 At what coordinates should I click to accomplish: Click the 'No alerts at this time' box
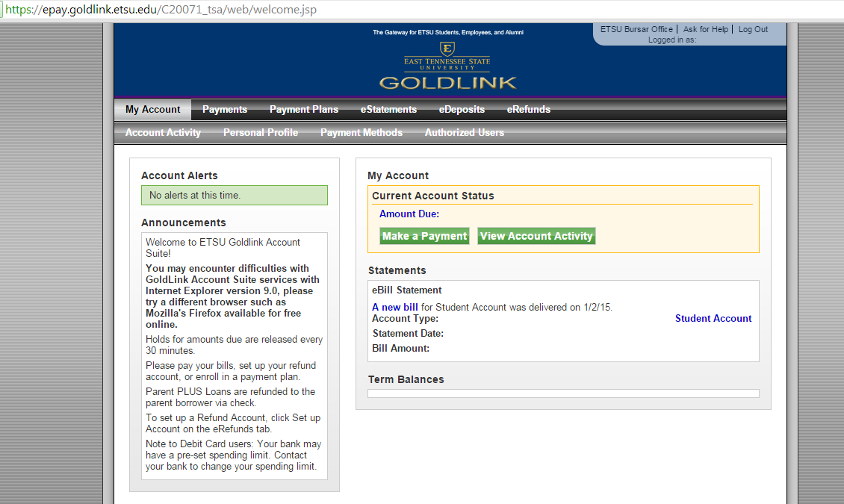click(x=235, y=195)
